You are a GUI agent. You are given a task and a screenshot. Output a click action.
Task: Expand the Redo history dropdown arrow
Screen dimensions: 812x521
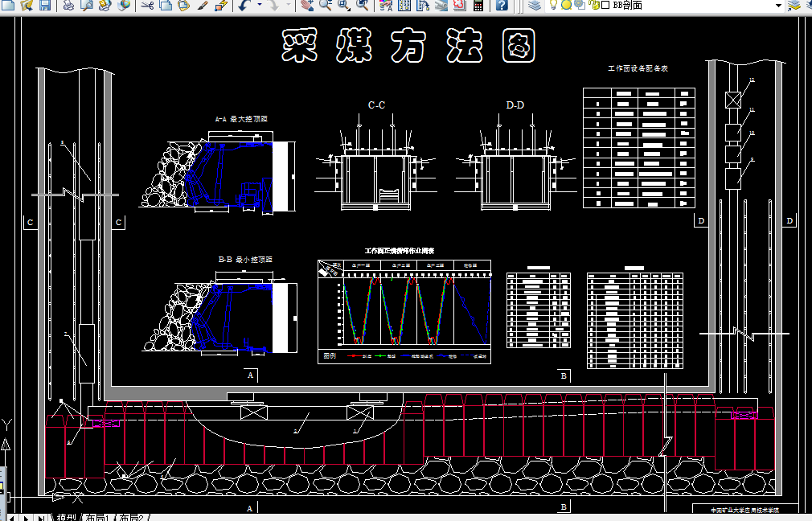[x=288, y=5]
